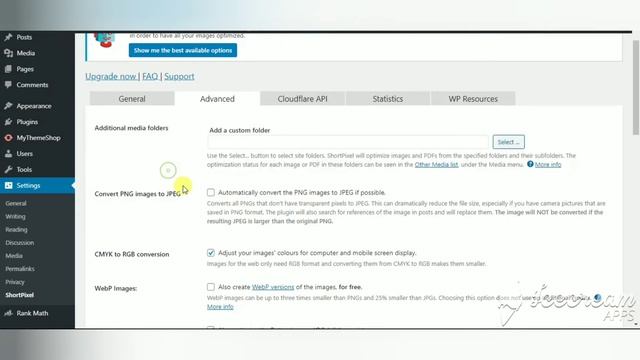Click the Convert PNG images to JPEG label
Viewport: 640px width, 360px height.
tap(138, 193)
